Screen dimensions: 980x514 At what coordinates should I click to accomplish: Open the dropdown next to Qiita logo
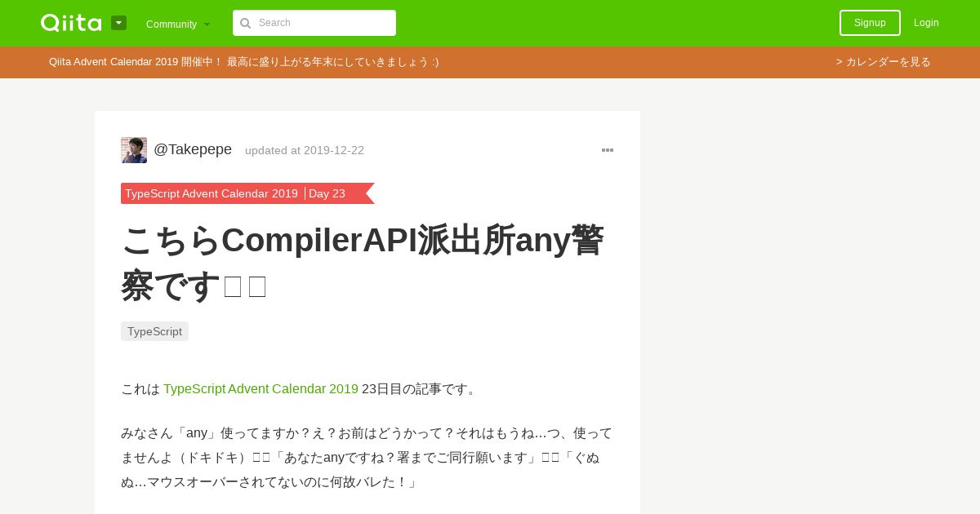coord(118,23)
